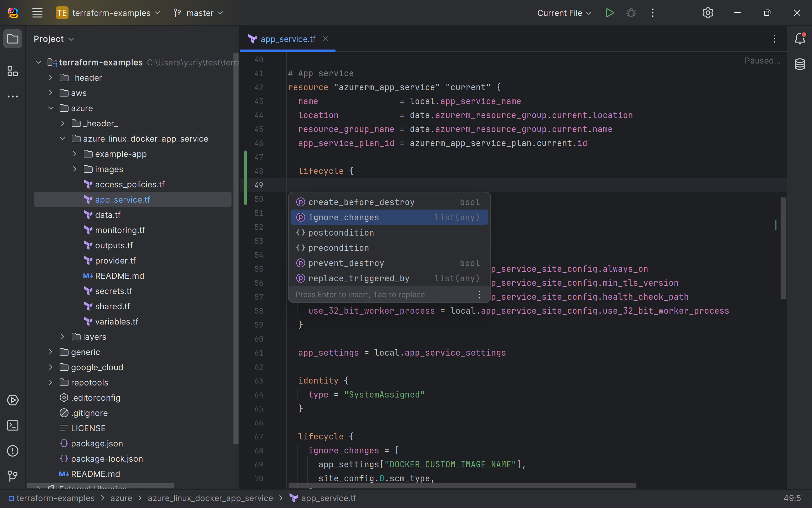Open completion popup options menu
812x508 pixels.
(480, 295)
